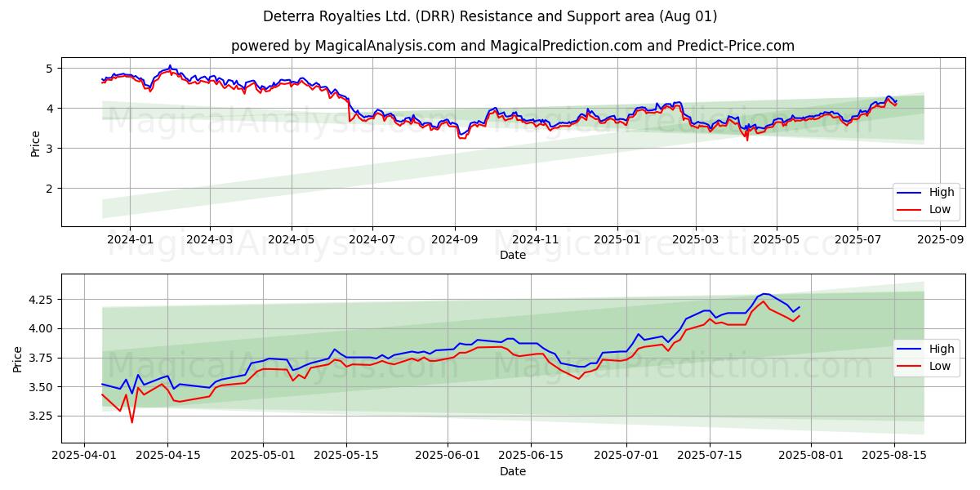The height and width of the screenshot is (490, 980).
Task: Click the '2024-11' tick label on top chart
Action: click(536, 239)
